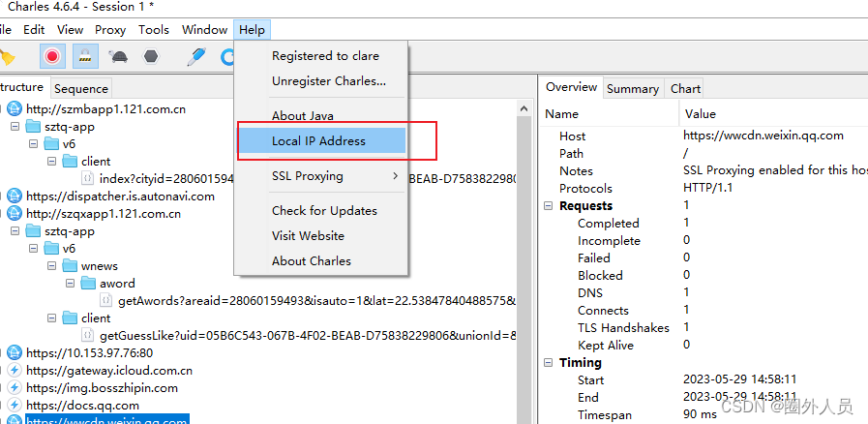
Task: Click sztq-app folder icon under szmbapp1.121.com.cn
Action: 33,127
